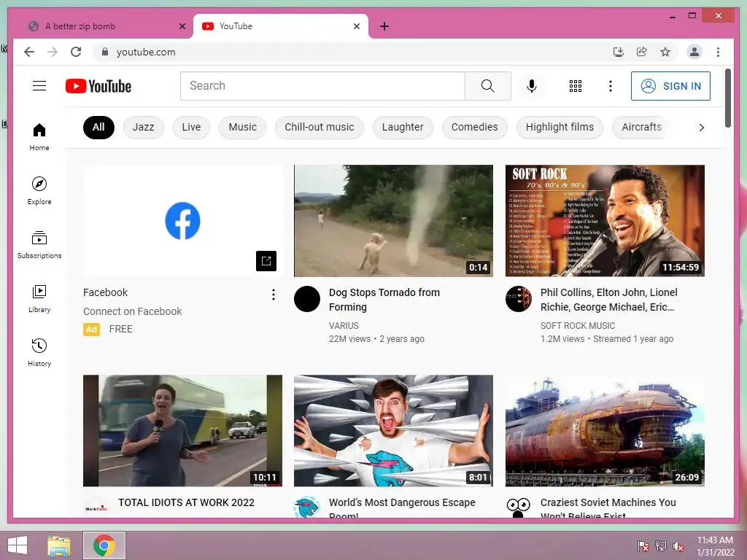Go back with browser back arrow
747x560 pixels.
click(29, 52)
